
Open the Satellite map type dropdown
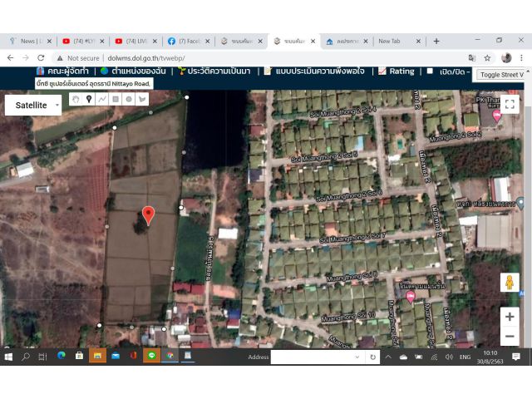(33, 105)
